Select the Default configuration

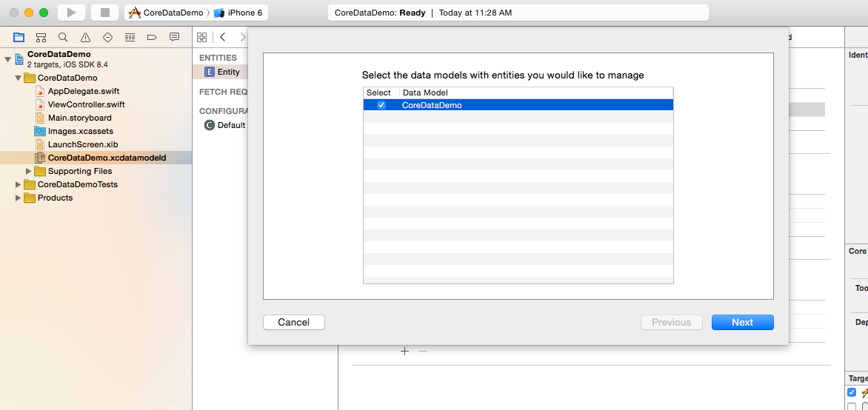pyautogui.click(x=231, y=125)
